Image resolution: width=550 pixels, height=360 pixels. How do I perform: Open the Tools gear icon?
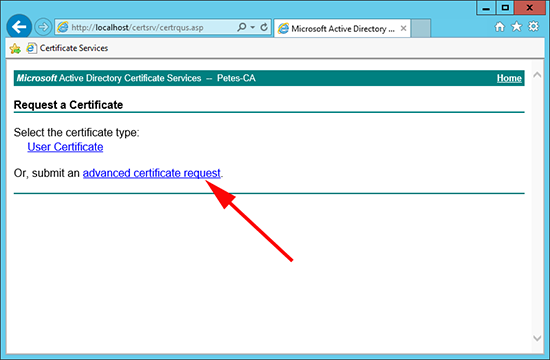point(534,27)
